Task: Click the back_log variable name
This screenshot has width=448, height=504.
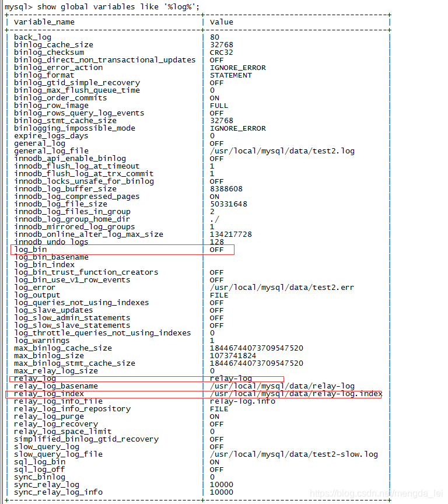Action: coord(33,37)
